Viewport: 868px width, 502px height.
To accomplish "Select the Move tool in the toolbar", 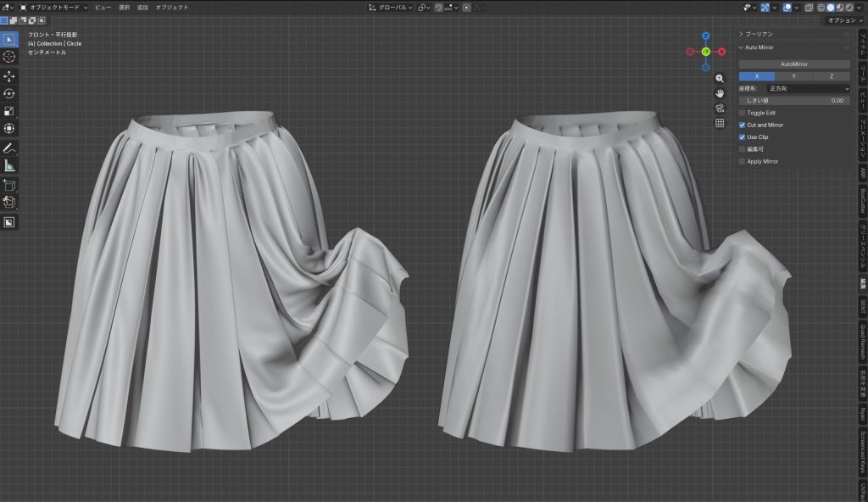I will point(9,75).
